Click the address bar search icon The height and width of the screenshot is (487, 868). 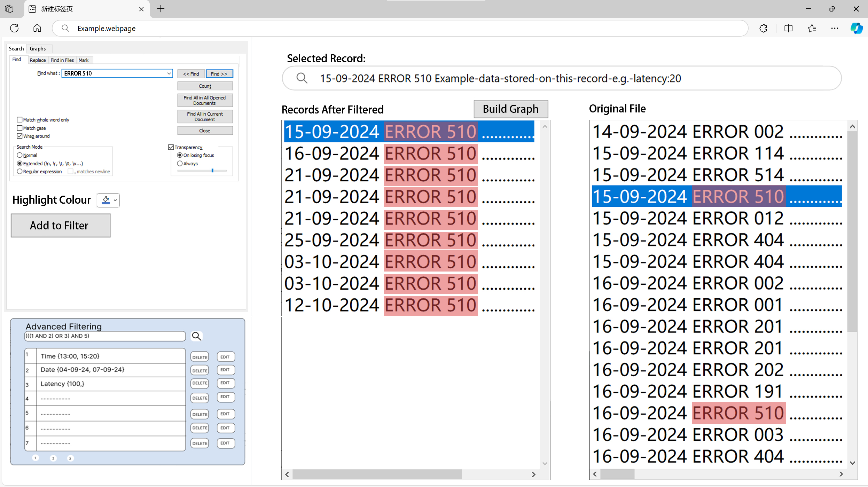[65, 28]
